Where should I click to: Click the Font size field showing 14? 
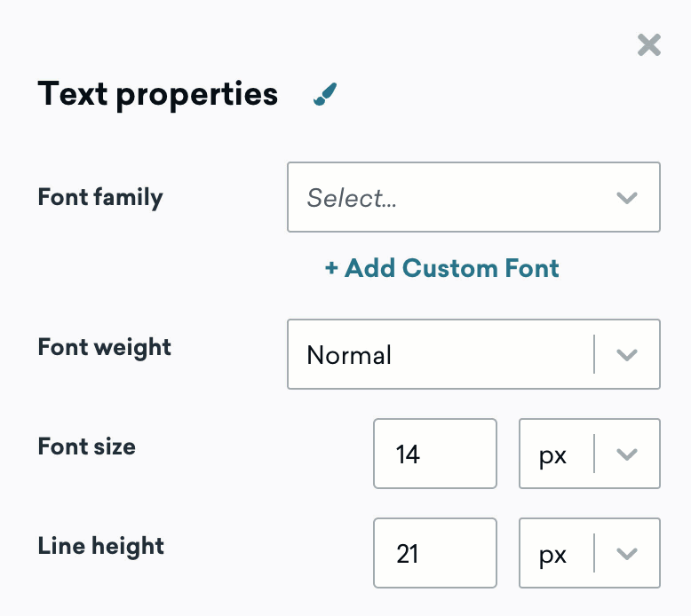[435, 454]
